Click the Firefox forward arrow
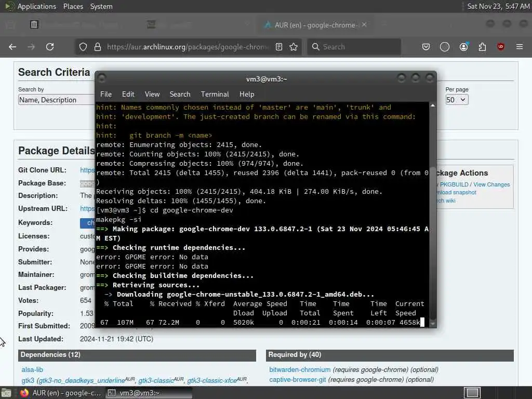532x399 pixels. point(31,47)
